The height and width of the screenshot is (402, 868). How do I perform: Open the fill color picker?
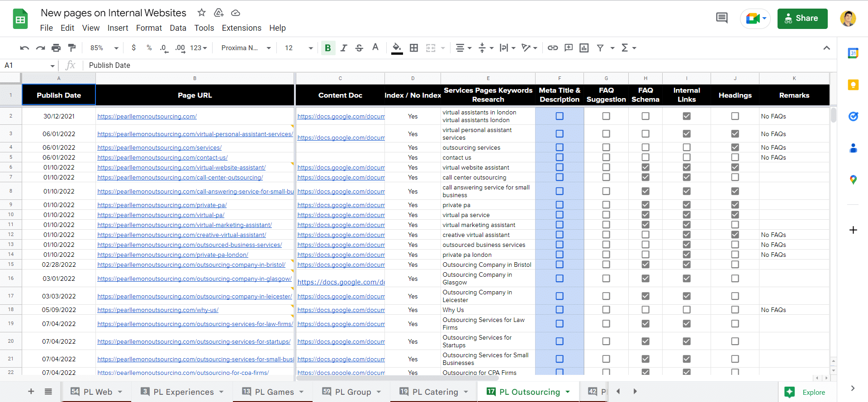coord(397,48)
